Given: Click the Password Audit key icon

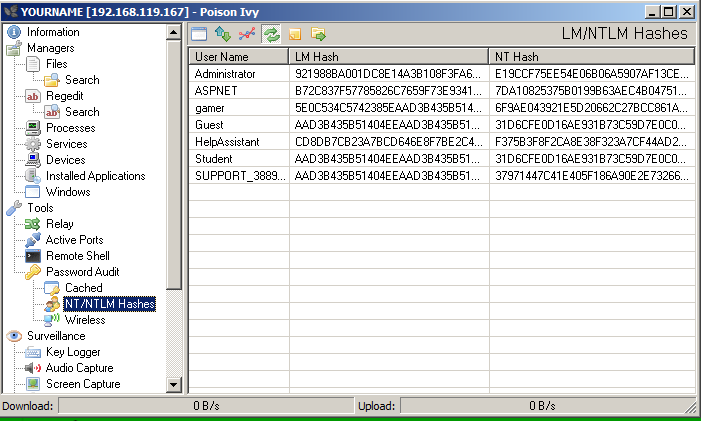Looking at the screenshot, I should (33, 272).
